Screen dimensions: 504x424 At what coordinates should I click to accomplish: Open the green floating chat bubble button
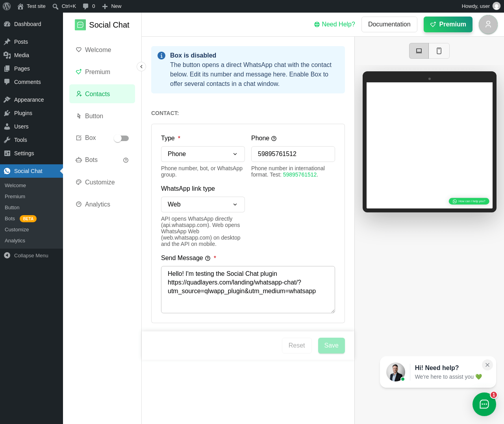pyautogui.click(x=484, y=404)
